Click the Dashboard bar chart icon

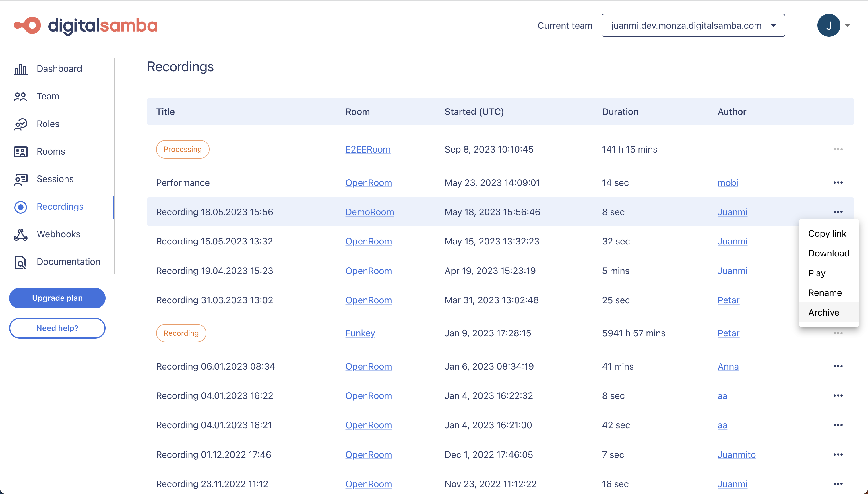(20, 69)
